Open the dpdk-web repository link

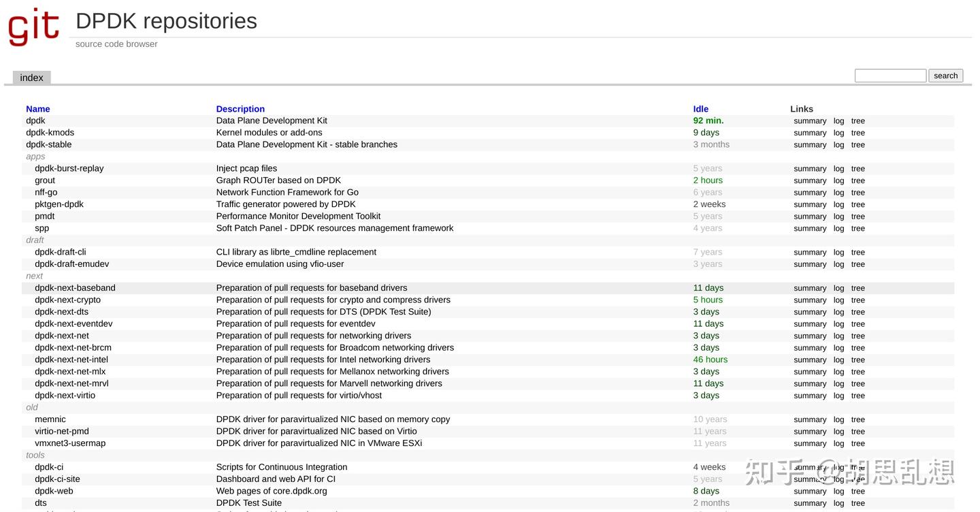tap(54, 491)
